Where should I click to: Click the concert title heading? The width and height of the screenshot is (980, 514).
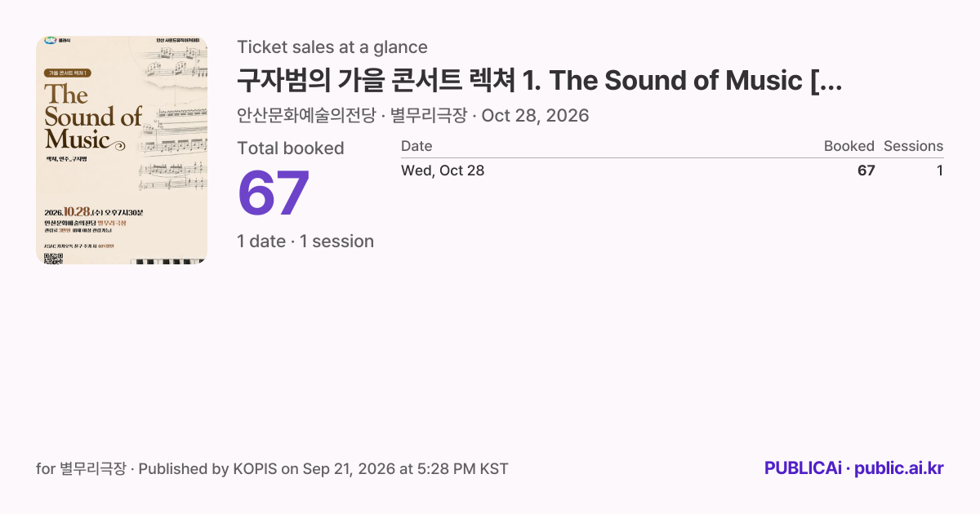point(540,81)
